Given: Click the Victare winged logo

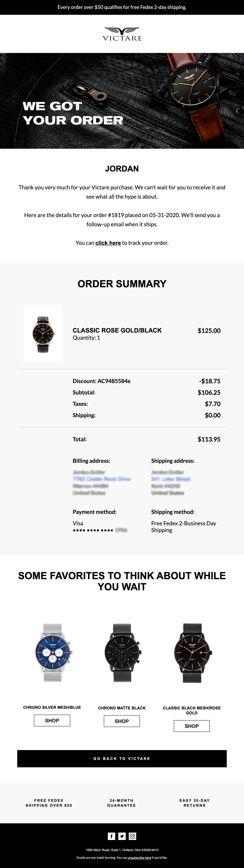Looking at the screenshot, I should click(x=122, y=34).
